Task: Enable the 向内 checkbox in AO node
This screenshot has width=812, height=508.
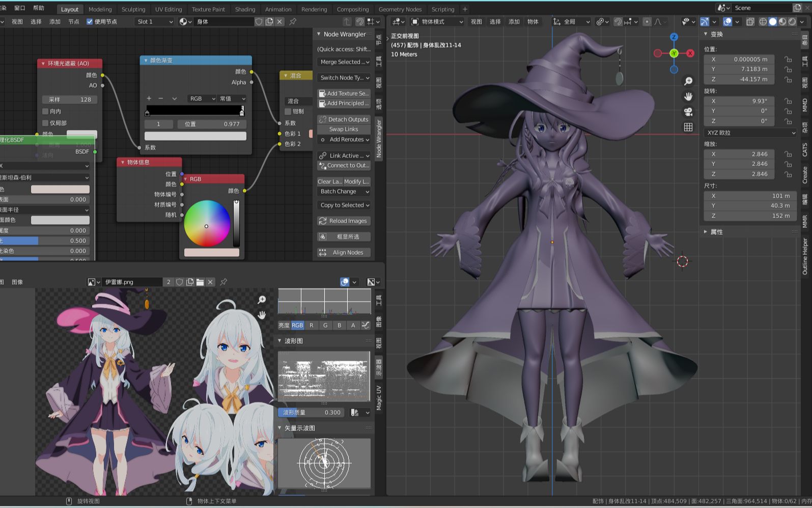Action: pyautogui.click(x=46, y=111)
